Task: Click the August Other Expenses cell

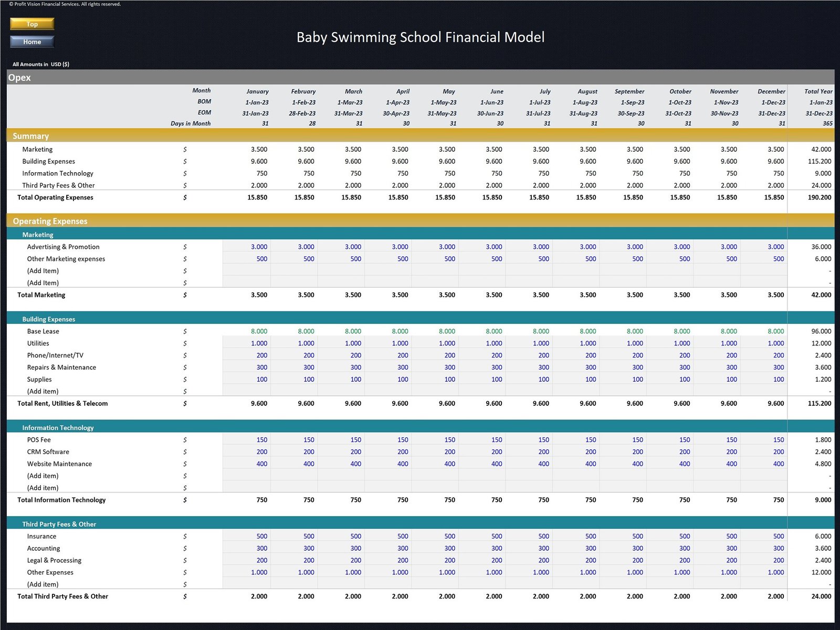Action: [x=587, y=573]
